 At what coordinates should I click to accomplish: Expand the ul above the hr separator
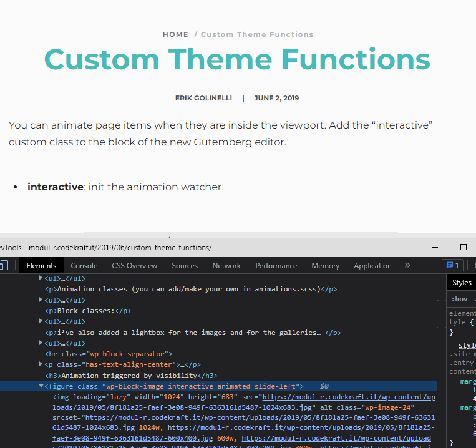(x=41, y=343)
